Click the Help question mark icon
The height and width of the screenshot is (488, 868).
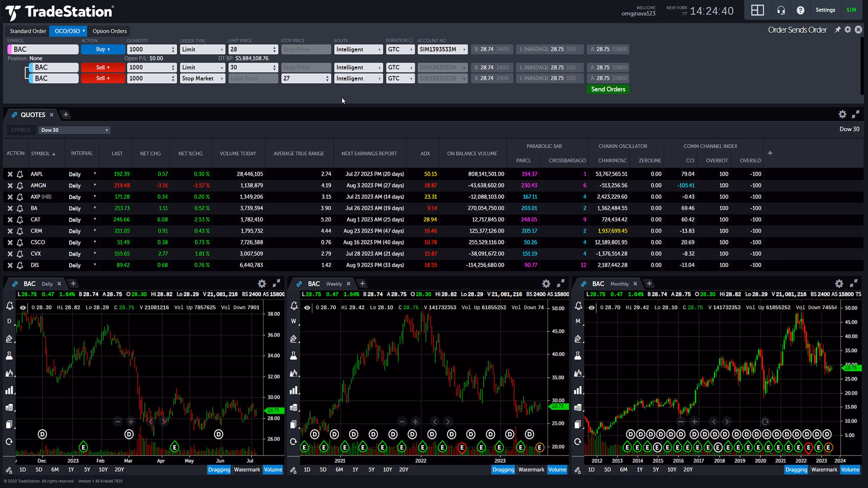coord(801,10)
